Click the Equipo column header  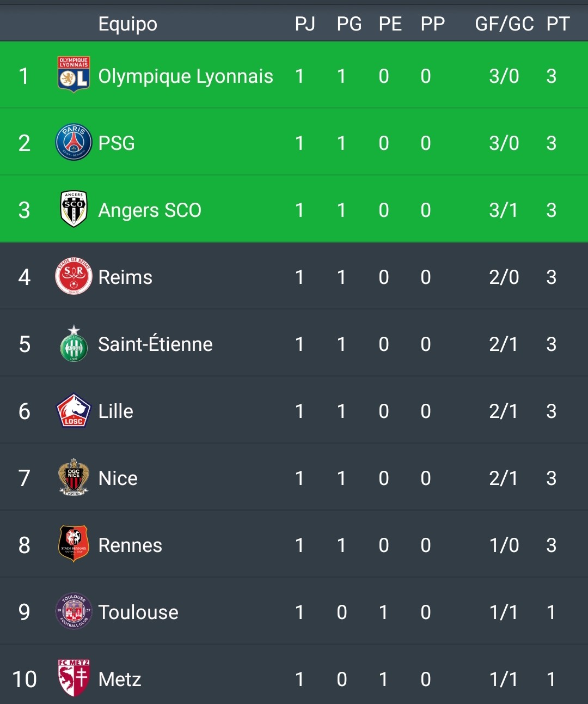point(128,25)
